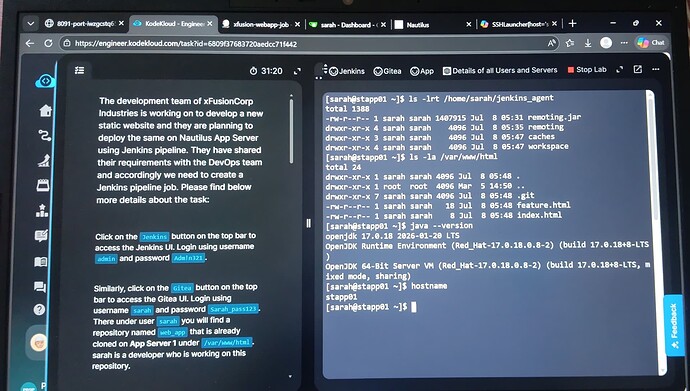Open the browser tab search chevron

pyautogui.click(x=30, y=24)
